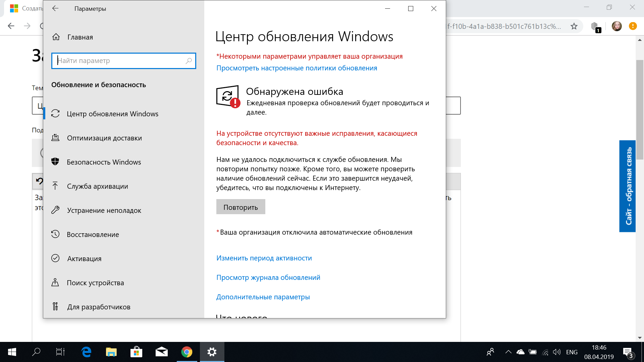Open Wi-Fi network tray icon

[x=545, y=352]
